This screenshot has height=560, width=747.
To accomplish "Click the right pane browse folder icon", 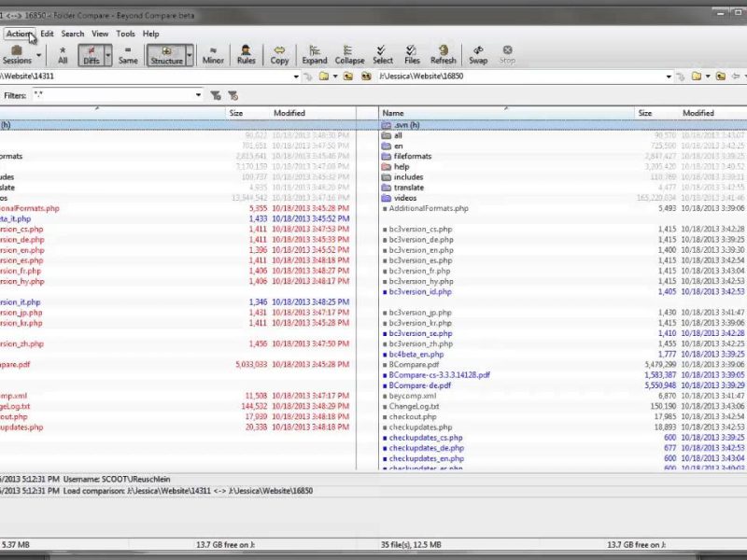I will (697, 77).
